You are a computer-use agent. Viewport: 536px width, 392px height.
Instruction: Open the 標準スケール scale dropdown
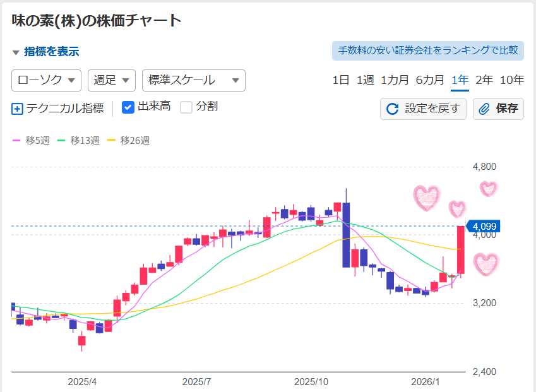point(193,80)
